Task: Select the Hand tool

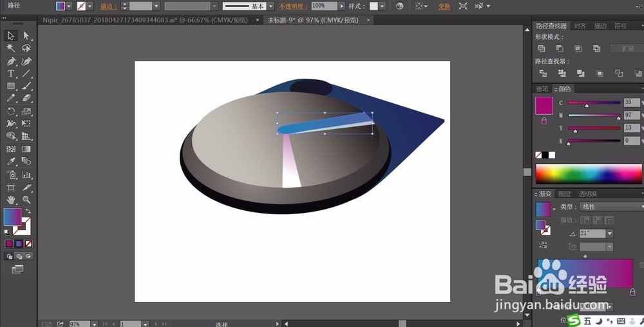Action: tap(11, 200)
